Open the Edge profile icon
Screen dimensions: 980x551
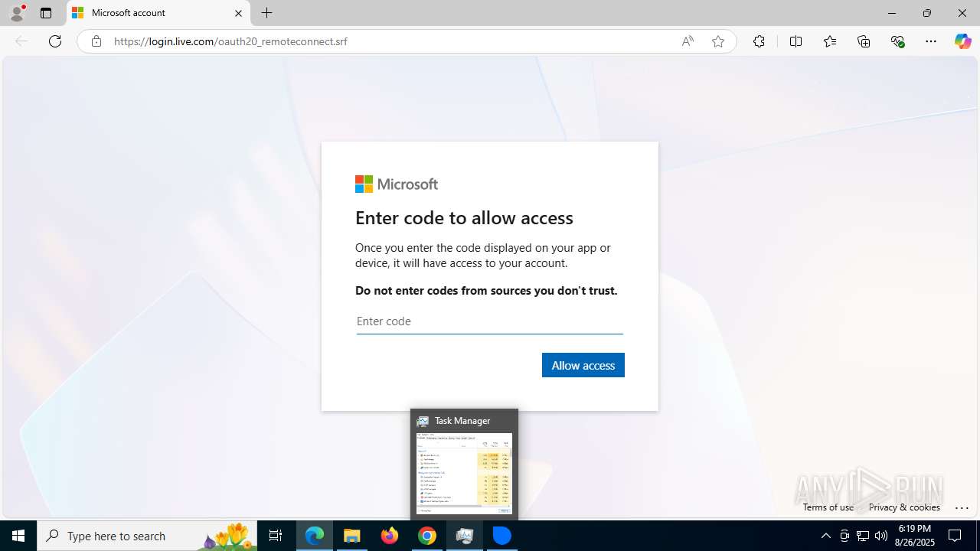(x=17, y=13)
